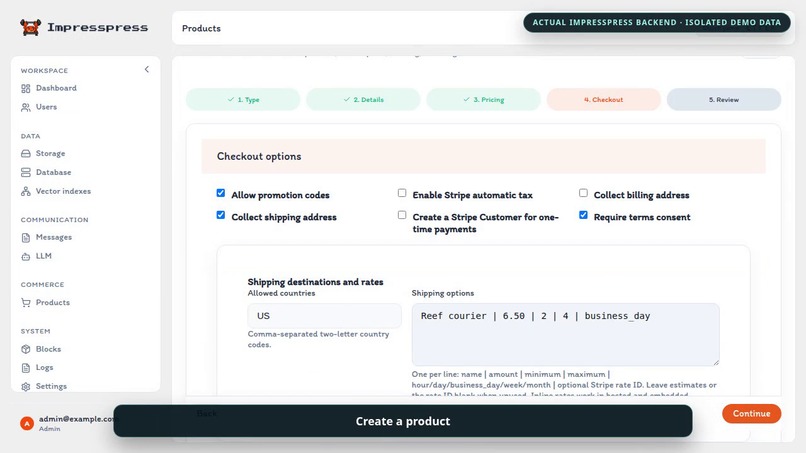The image size is (806, 453).
Task: Select the Database icon
Action: click(26, 173)
